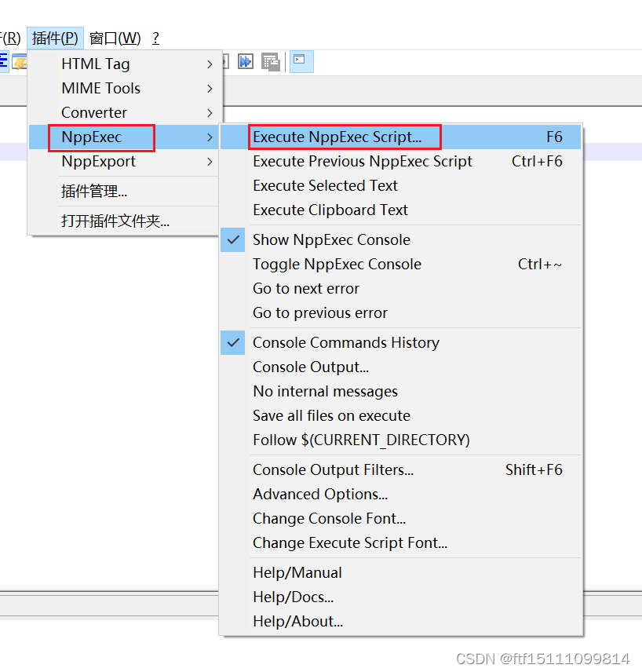Choose Execute Previous NppExec Script
This screenshot has width=642, height=672.
400,162
